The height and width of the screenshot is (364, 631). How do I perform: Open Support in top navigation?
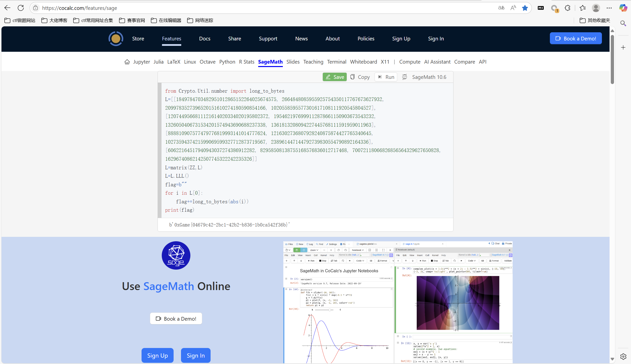point(268,38)
